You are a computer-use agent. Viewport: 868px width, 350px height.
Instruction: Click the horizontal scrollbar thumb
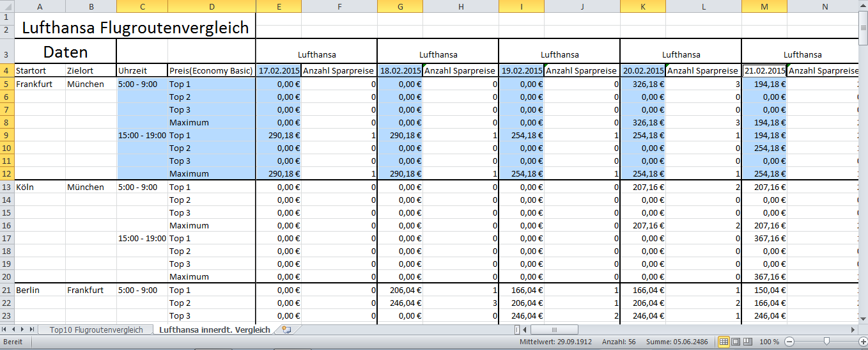tap(554, 330)
